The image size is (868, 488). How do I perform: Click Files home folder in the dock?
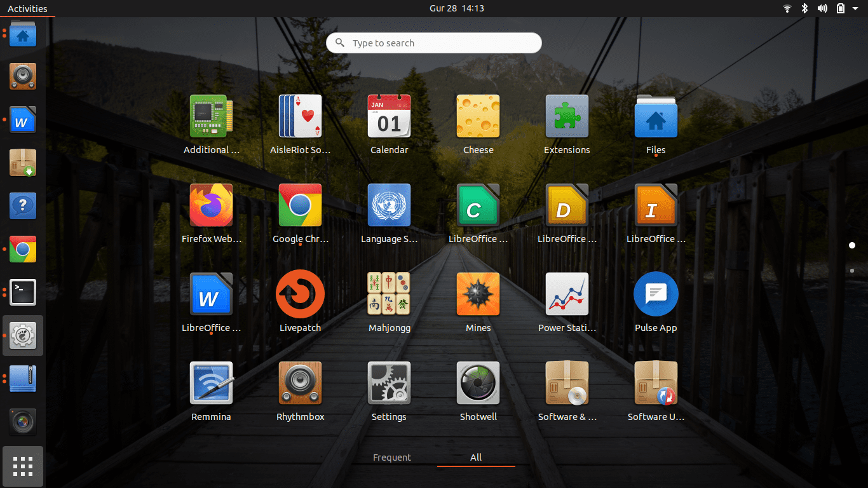point(23,34)
